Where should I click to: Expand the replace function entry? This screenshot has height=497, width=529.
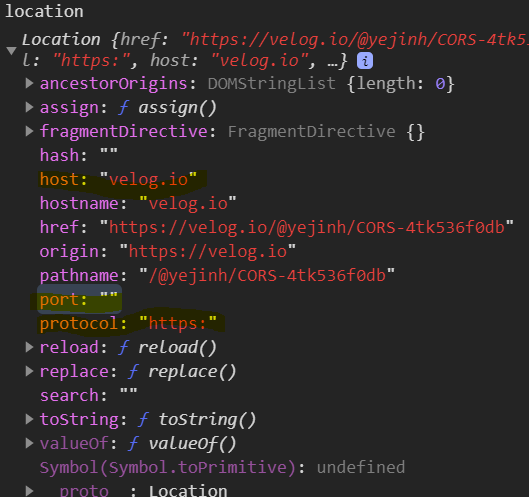click(x=29, y=371)
